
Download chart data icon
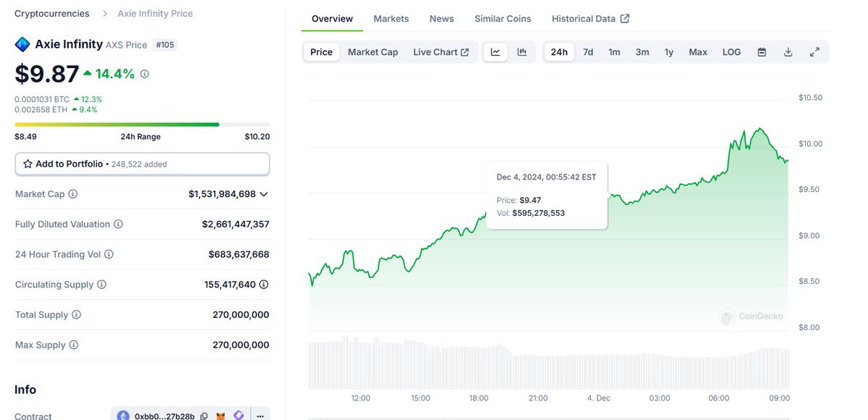[788, 52]
